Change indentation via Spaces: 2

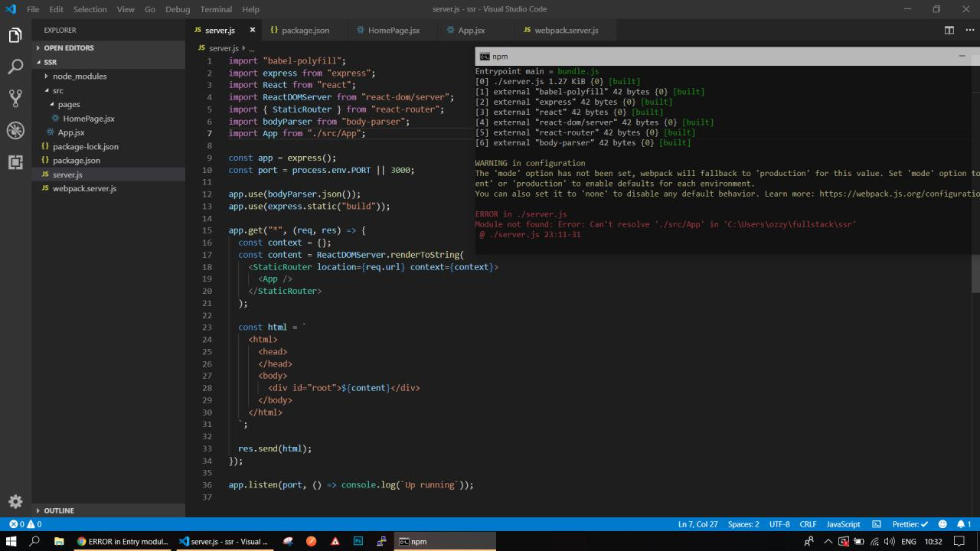743,524
